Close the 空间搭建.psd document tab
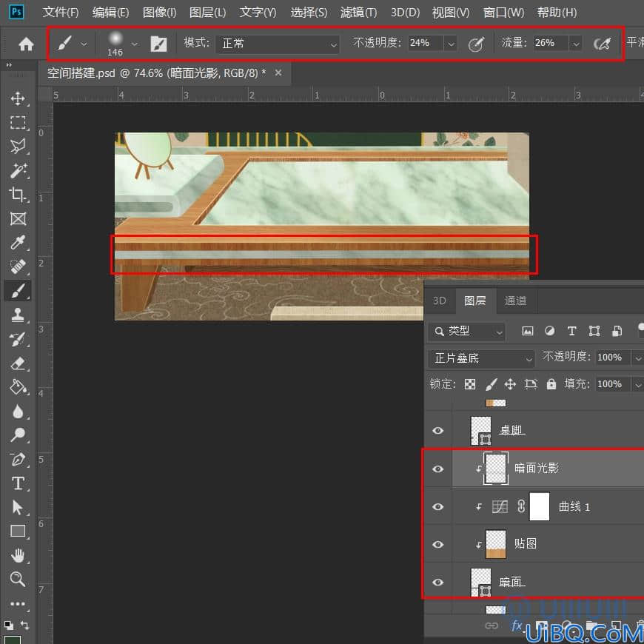This screenshot has height=644, width=644. tap(278, 73)
